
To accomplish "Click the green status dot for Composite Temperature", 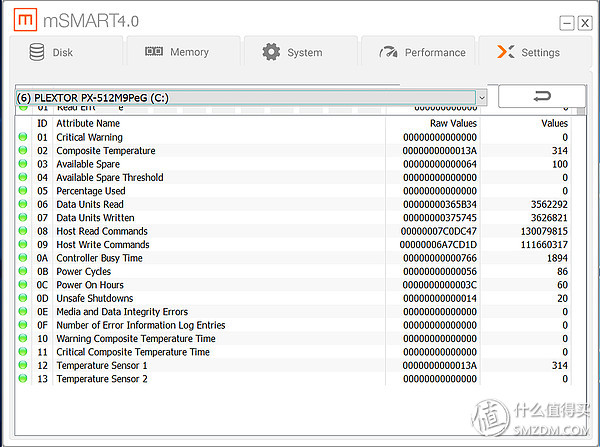I will pos(23,150).
